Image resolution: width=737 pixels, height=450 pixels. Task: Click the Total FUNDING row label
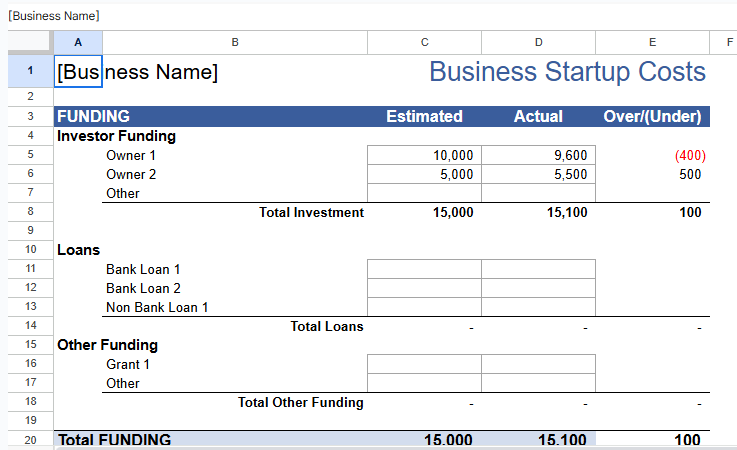coord(114,440)
